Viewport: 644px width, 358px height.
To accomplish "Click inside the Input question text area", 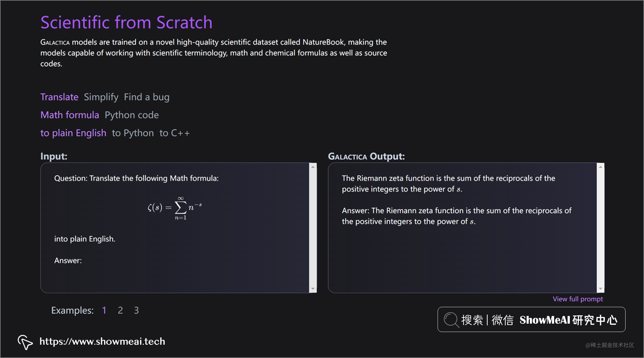I will point(175,228).
